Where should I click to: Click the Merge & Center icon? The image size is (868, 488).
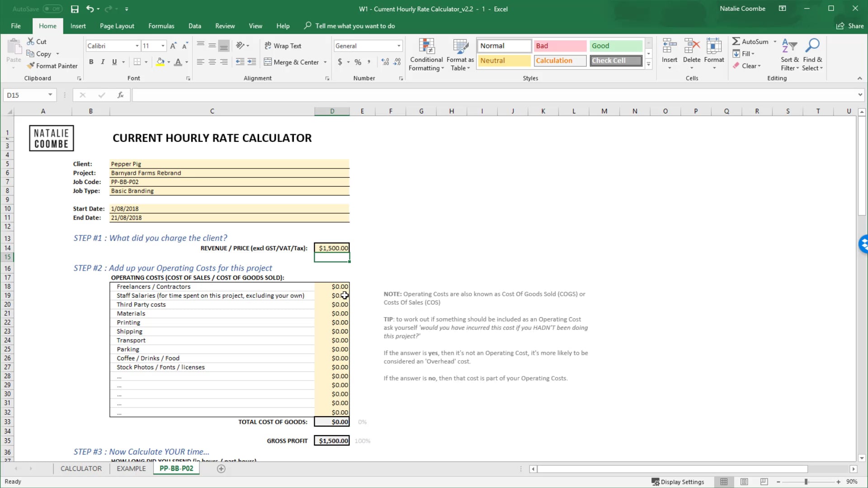click(267, 62)
